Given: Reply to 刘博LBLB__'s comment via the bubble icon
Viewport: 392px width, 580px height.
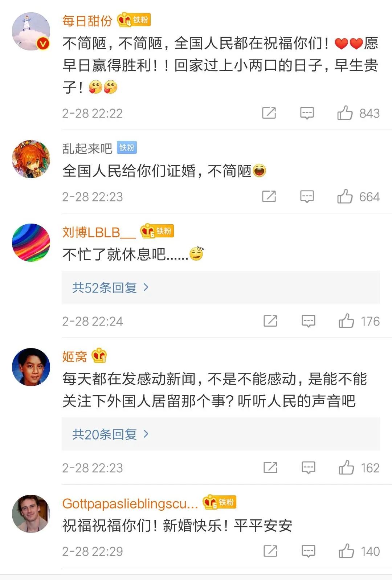Looking at the screenshot, I should coord(309,321).
